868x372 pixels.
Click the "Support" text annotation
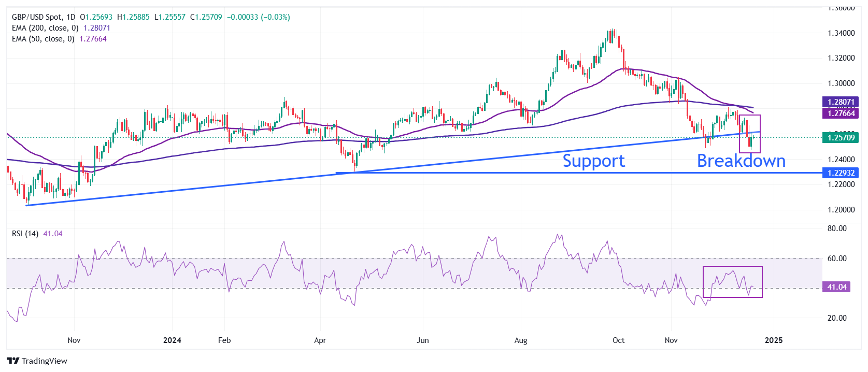pos(593,161)
